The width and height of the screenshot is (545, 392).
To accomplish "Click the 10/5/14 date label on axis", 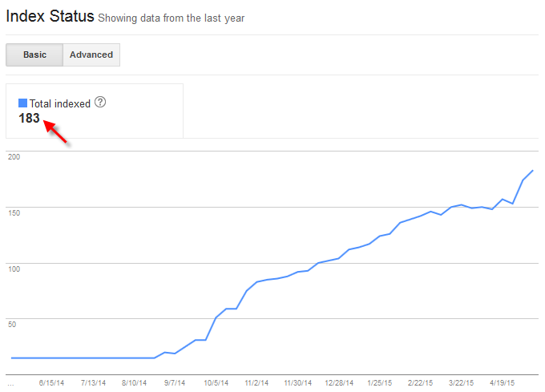I will [216, 383].
